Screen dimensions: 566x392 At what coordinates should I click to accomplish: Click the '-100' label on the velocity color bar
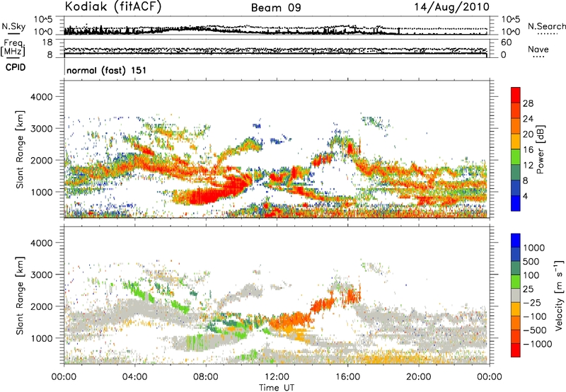pyautogui.click(x=535, y=316)
